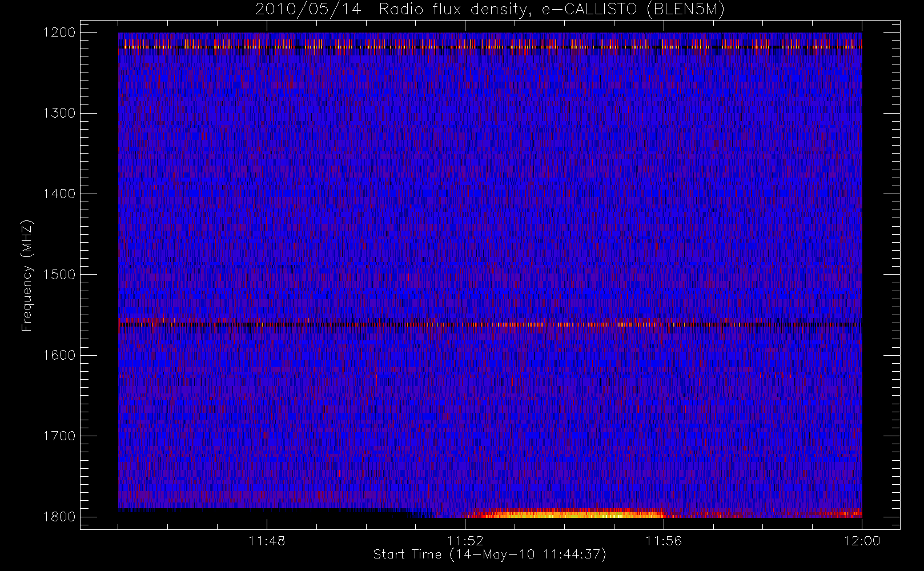Select the 1500 frequency tick label
924x571 pixels.
pyautogui.click(x=59, y=275)
